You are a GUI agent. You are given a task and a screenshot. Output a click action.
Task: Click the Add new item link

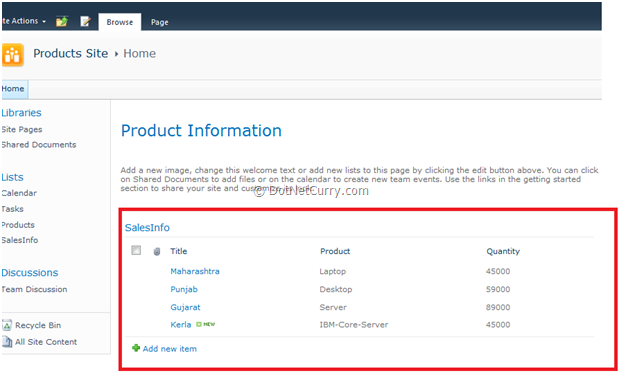click(169, 349)
